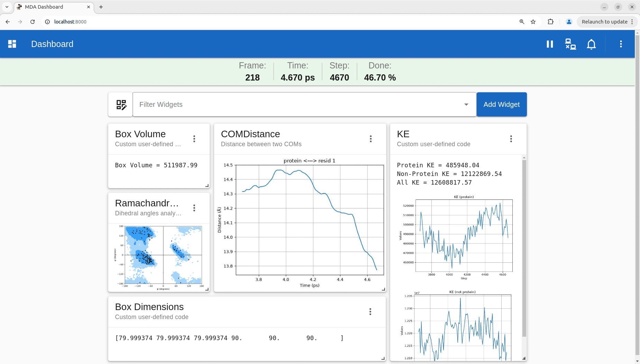640x364 pixels.
Task: Click the KE widget resize handle
Action: pyautogui.click(x=524, y=358)
